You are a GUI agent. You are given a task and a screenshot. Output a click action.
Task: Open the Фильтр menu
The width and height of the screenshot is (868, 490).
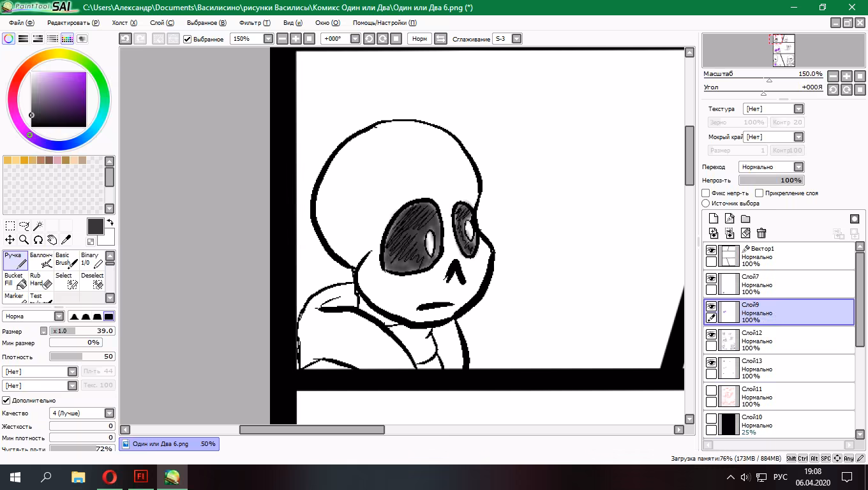pyautogui.click(x=255, y=22)
